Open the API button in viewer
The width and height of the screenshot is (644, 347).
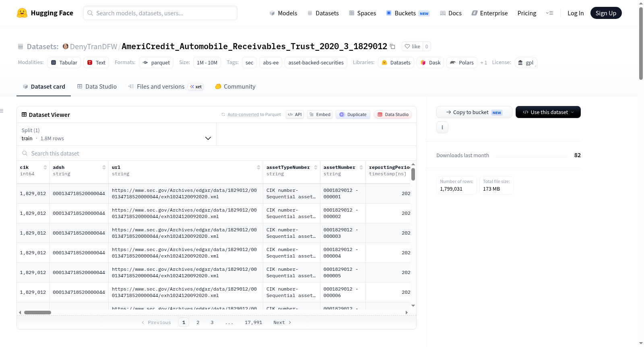(x=295, y=114)
